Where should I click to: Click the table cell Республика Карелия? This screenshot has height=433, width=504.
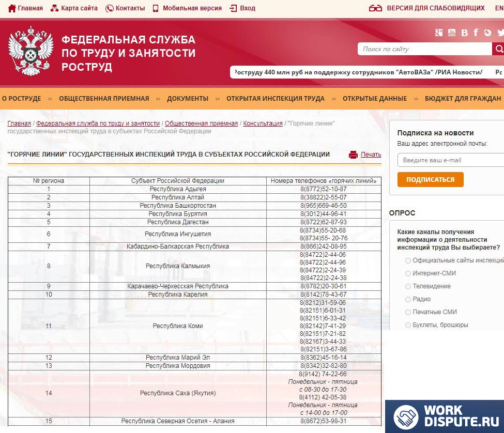click(178, 295)
